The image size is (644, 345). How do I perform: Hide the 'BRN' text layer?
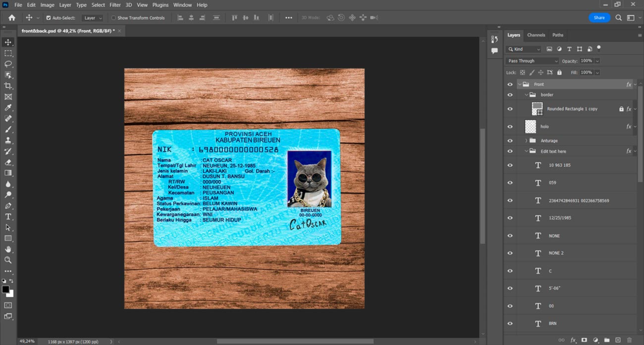pyautogui.click(x=510, y=324)
